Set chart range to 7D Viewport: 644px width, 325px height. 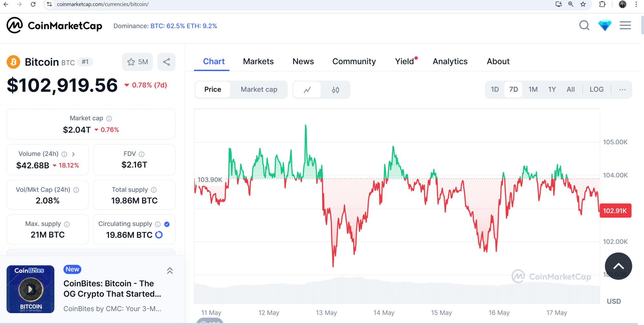pyautogui.click(x=514, y=90)
